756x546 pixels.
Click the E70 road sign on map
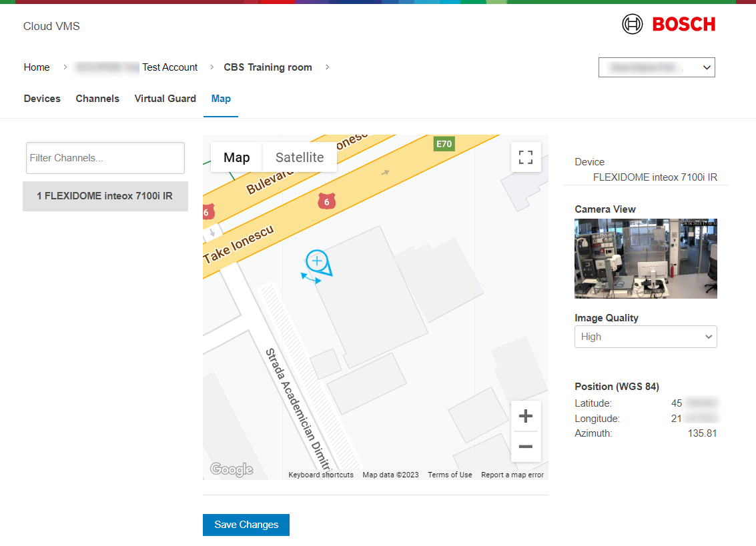[444, 143]
